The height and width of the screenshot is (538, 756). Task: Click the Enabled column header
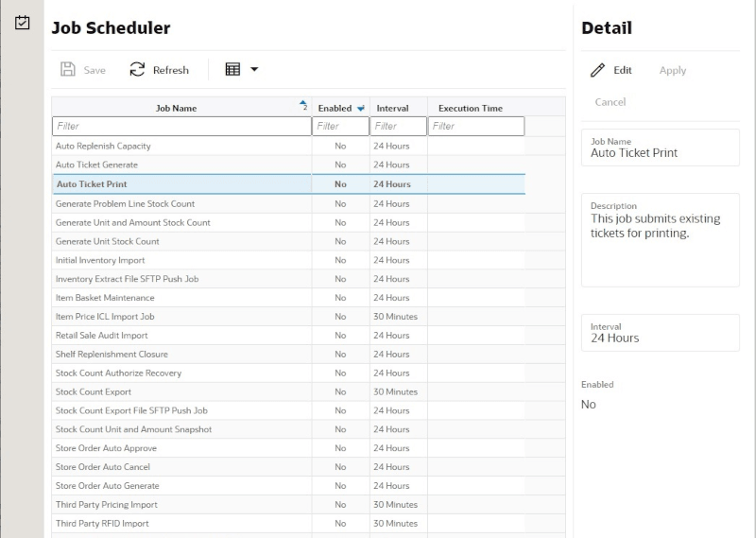(335, 109)
